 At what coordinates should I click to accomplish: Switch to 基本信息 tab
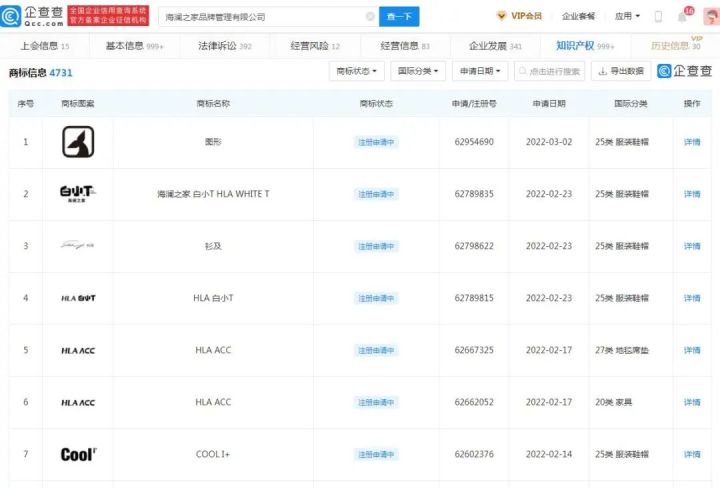(x=135, y=46)
